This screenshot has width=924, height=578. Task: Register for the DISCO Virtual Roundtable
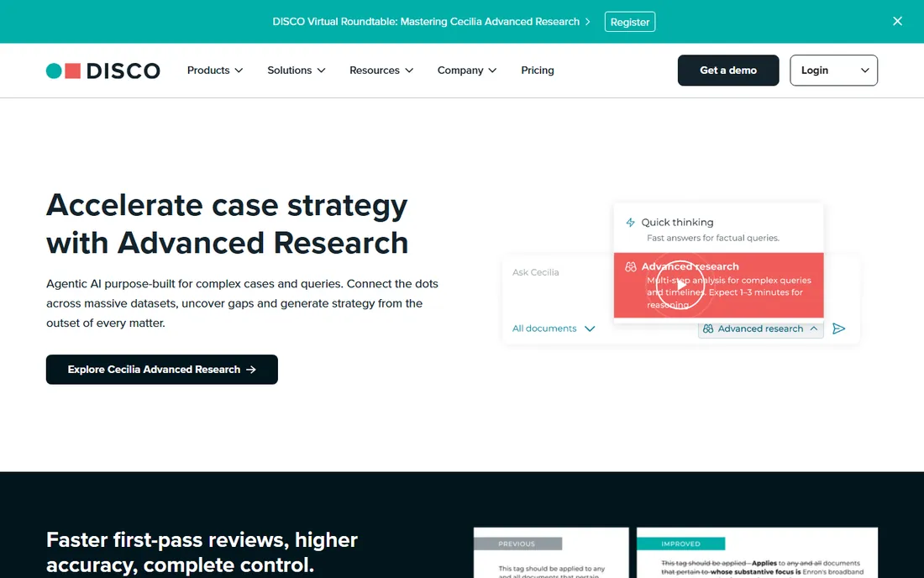(x=629, y=22)
